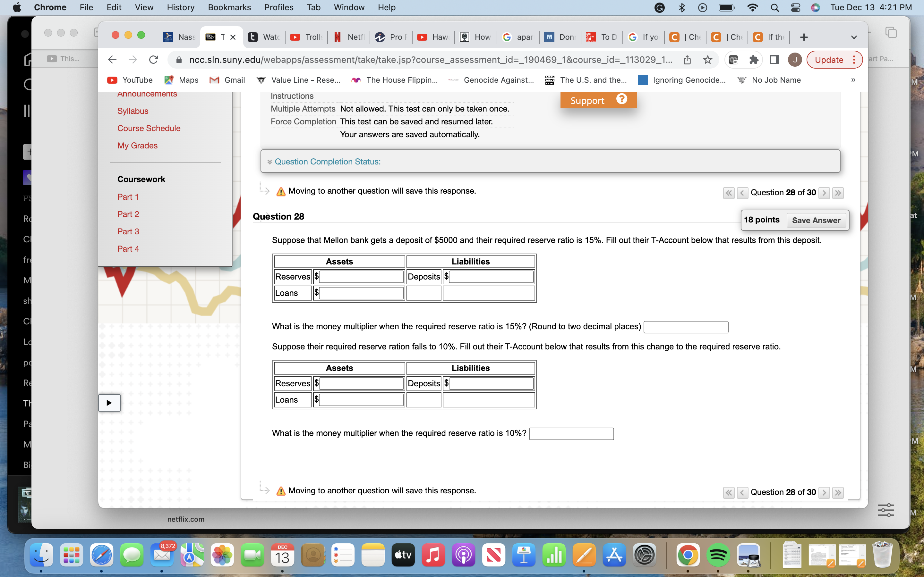Toggle the Chrome side panel

point(774,60)
